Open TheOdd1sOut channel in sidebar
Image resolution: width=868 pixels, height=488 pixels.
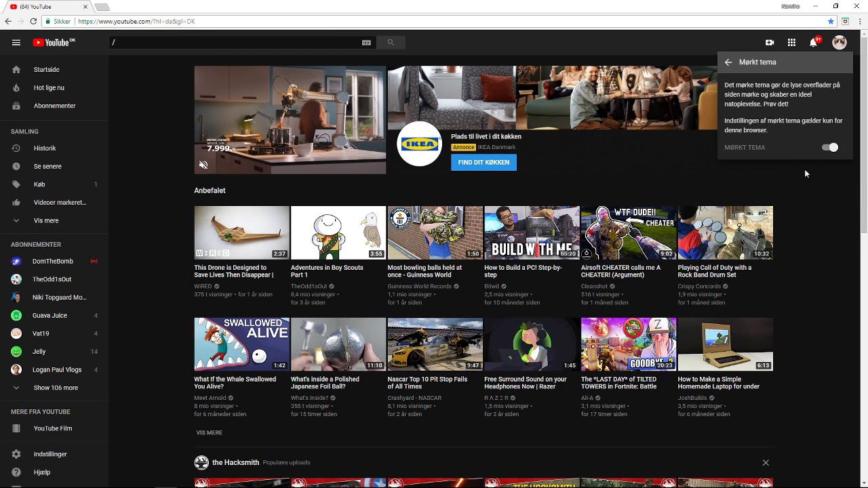coord(54,279)
